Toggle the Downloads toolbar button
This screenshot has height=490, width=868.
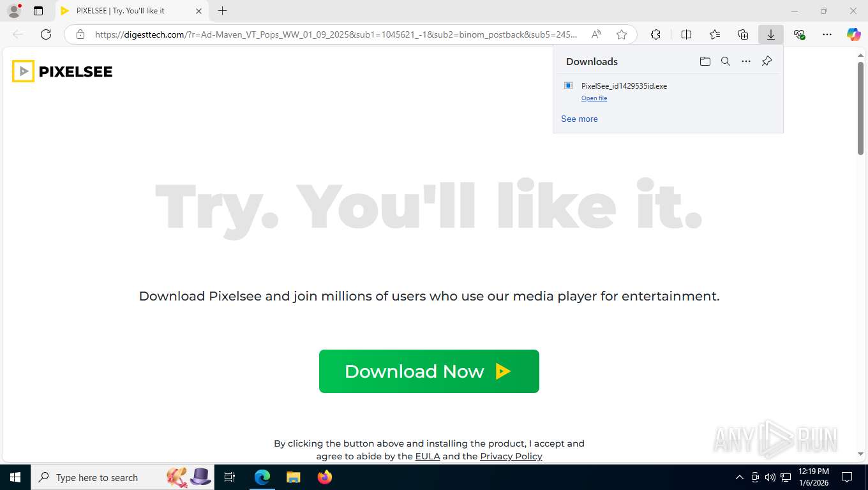click(771, 34)
